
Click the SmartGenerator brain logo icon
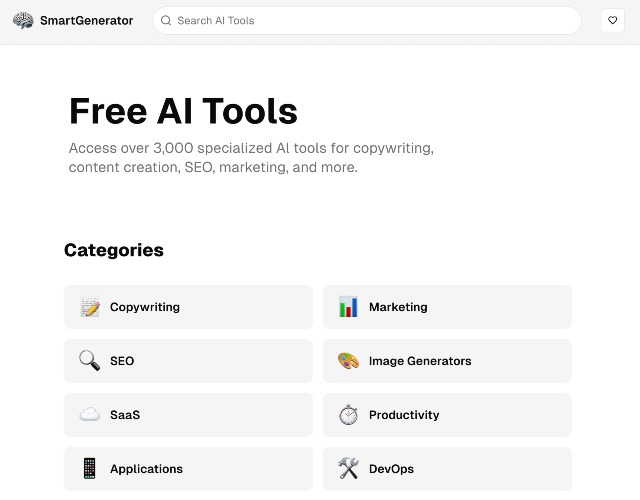pyautogui.click(x=23, y=20)
